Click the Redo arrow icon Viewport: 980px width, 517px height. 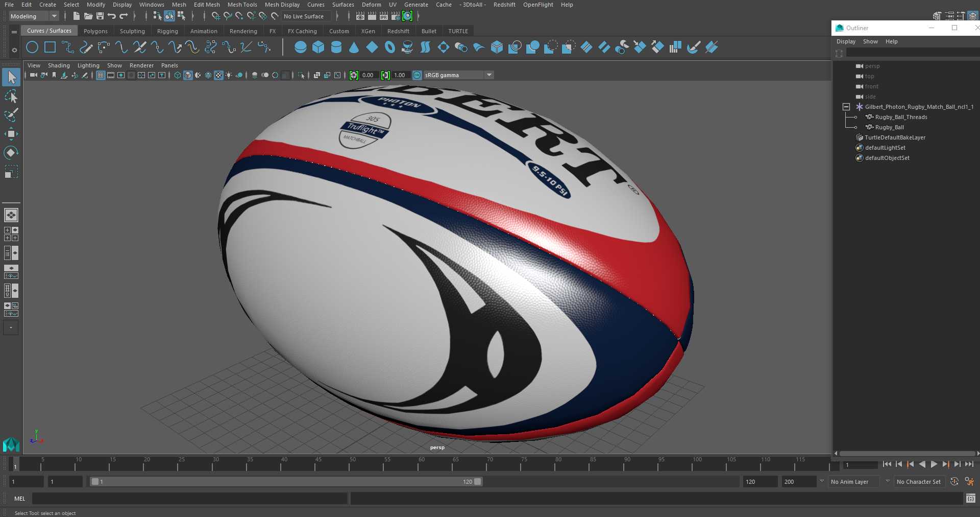pos(124,16)
